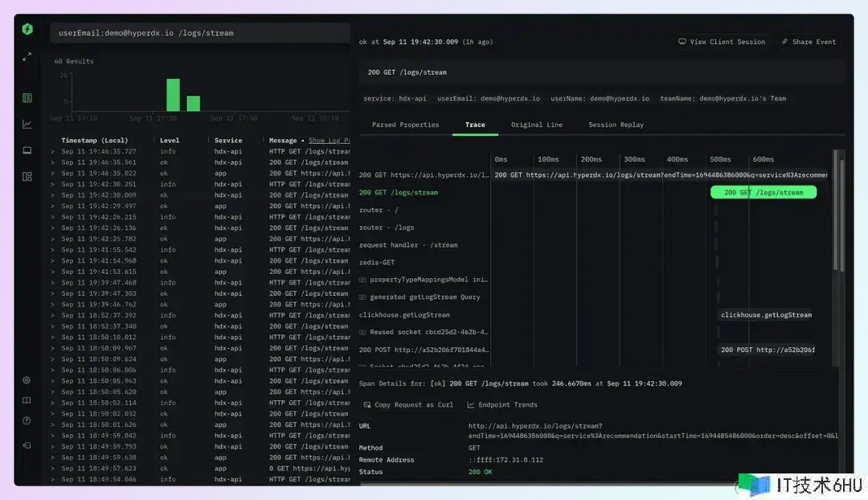
Task: Open the client sessions laptop icon
Action: 27,150
